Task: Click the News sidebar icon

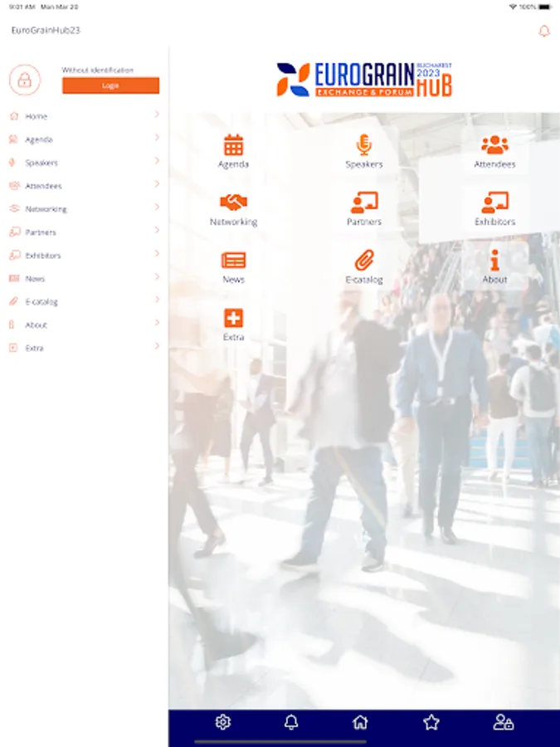Action: click(15, 278)
